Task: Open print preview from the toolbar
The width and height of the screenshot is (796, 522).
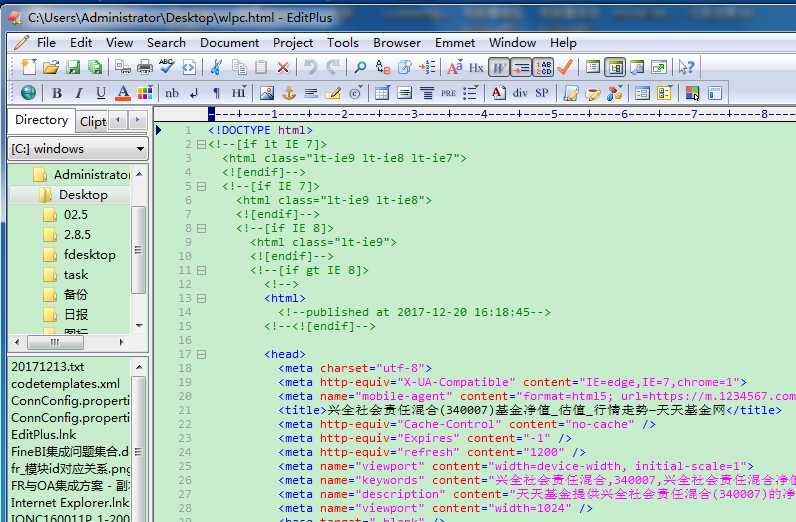Action: (122, 67)
